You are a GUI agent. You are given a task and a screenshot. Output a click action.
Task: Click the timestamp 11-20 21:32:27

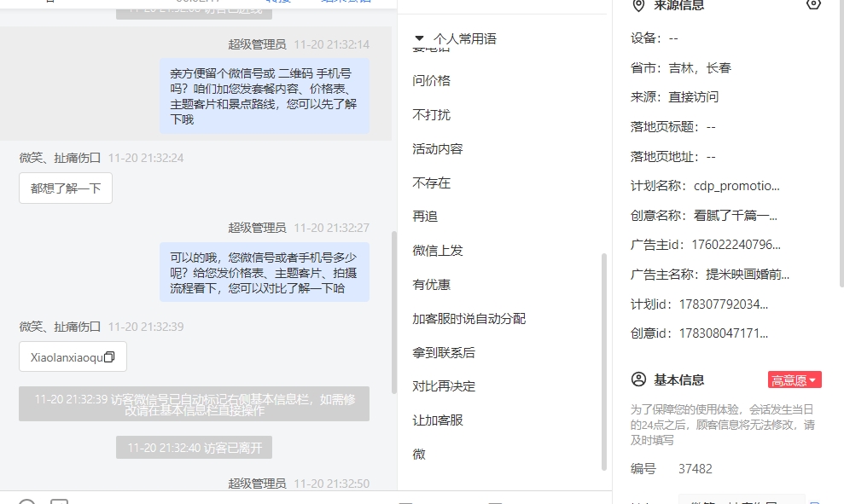pos(332,228)
